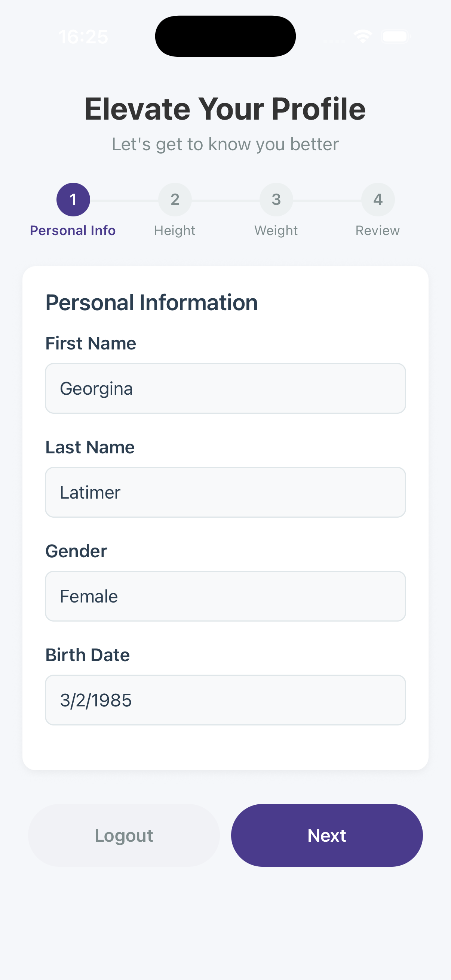Click the Personal Info step label
This screenshot has width=451, height=980.
click(72, 230)
